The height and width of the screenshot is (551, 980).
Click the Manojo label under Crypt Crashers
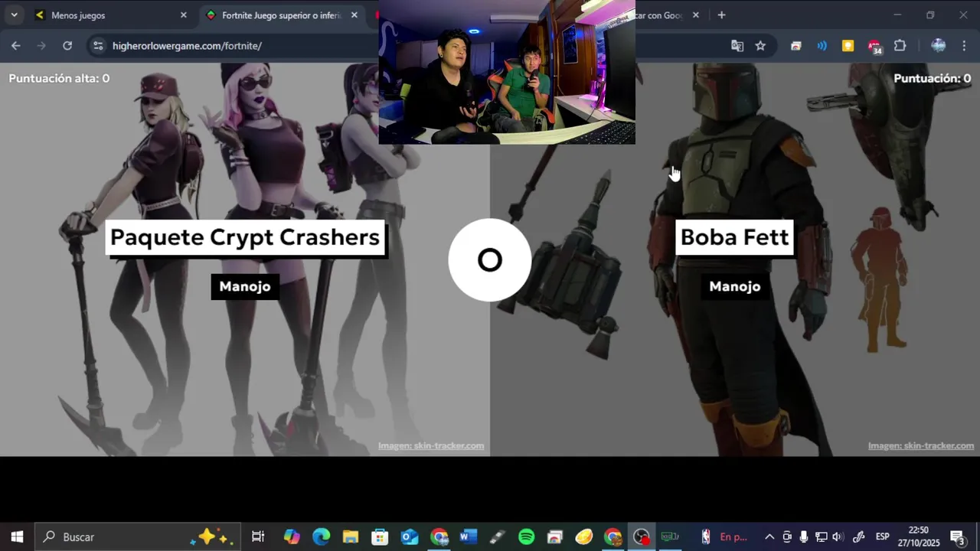click(245, 286)
